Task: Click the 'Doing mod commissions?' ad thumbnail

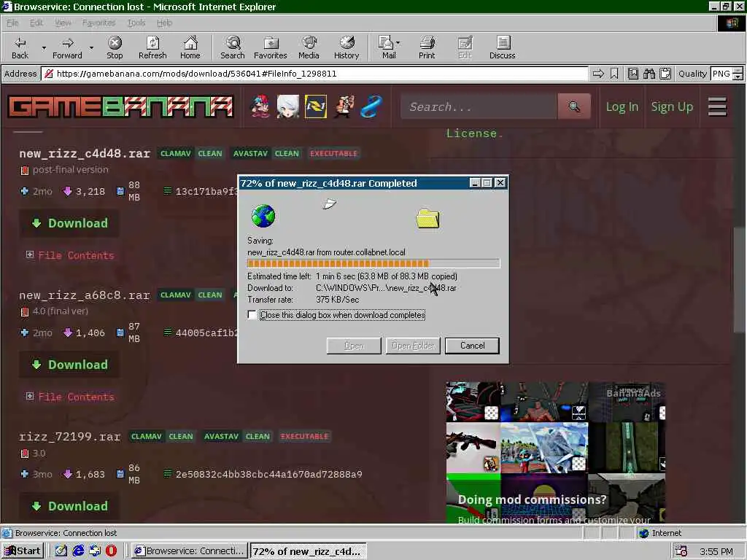Action: pyautogui.click(x=555, y=452)
